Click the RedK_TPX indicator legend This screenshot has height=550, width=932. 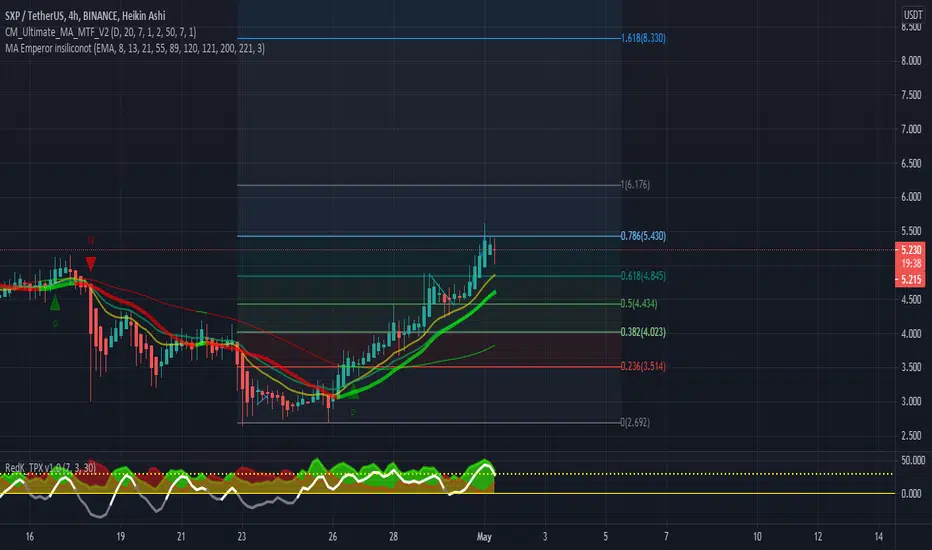coord(51,467)
